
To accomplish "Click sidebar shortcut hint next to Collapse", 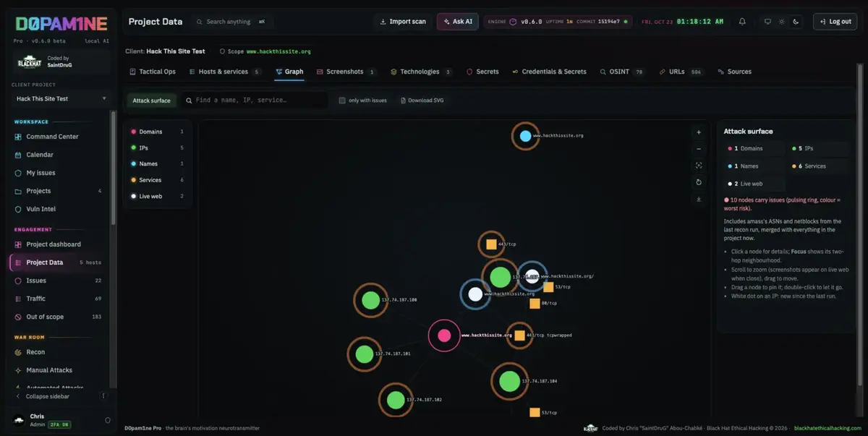I will [103, 396].
